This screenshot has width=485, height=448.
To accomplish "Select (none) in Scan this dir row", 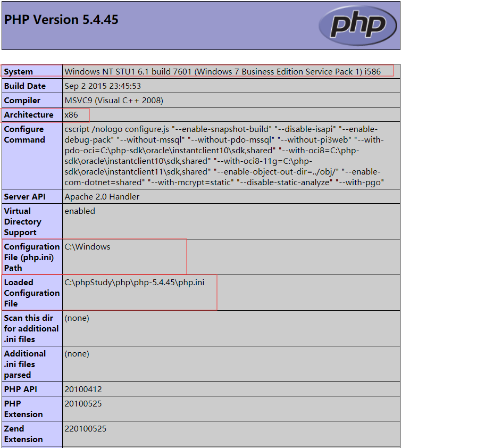I will (x=77, y=318).
